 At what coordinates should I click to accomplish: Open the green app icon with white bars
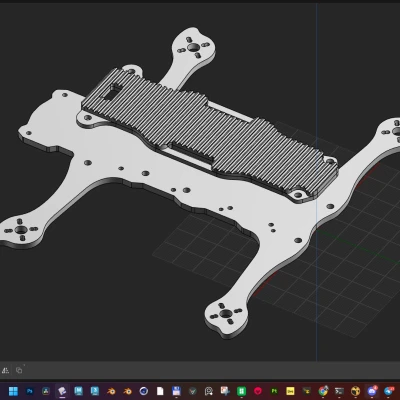(241, 391)
